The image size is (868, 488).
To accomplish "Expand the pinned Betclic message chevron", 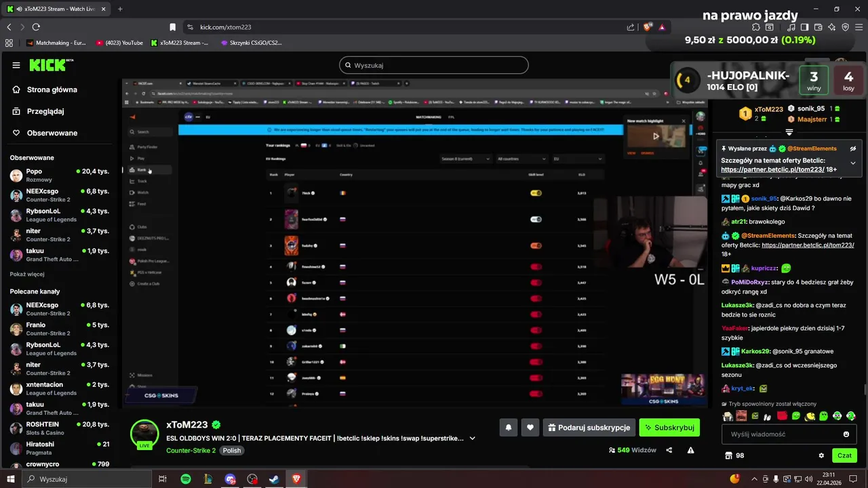I will 853,163.
